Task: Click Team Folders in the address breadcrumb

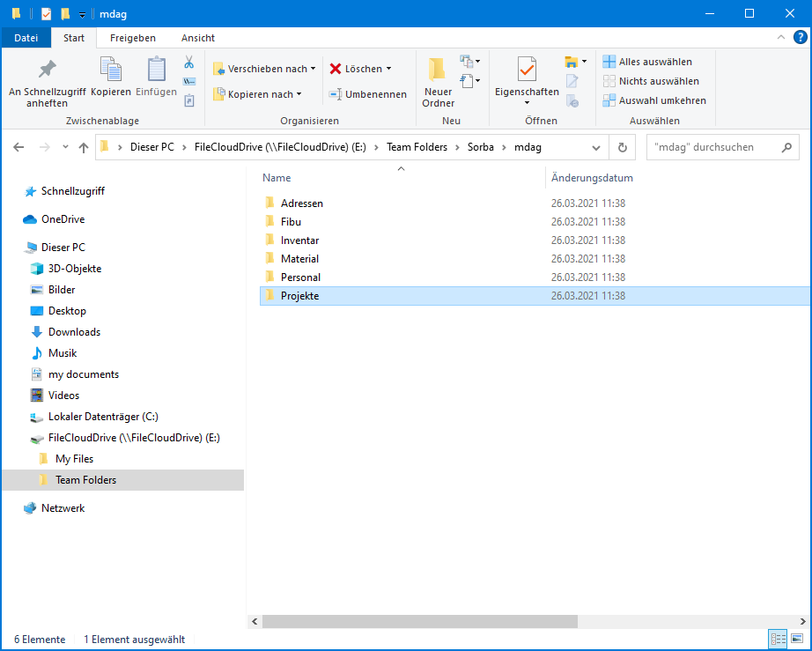Action: click(x=417, y=147)
